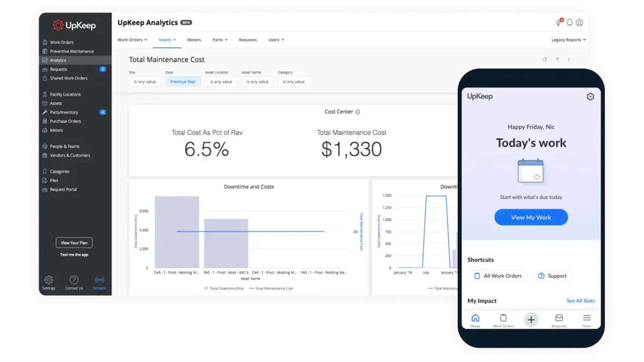Click View Your Plan button
This screenshot has height=362, width=644.
[x=74, y=243]
